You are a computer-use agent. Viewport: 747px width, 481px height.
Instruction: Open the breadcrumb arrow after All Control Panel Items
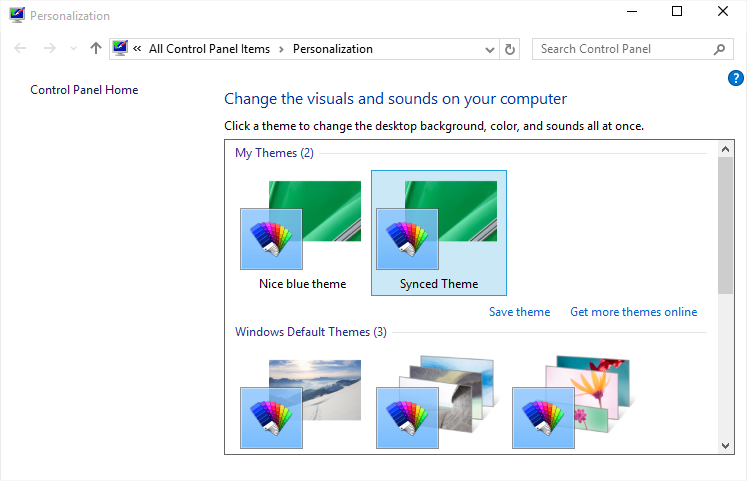pos(282,49)
